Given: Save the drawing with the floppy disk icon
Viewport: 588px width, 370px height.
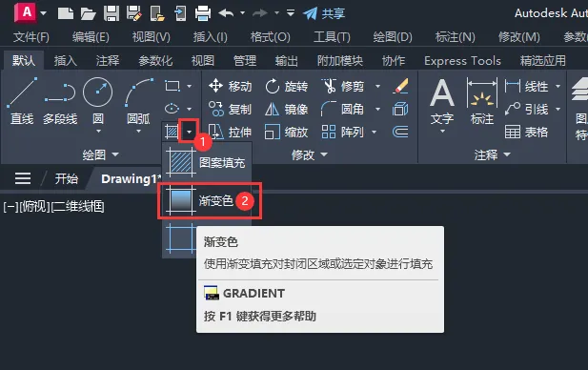Looking at the screenshot, I should tap(112, 14).
